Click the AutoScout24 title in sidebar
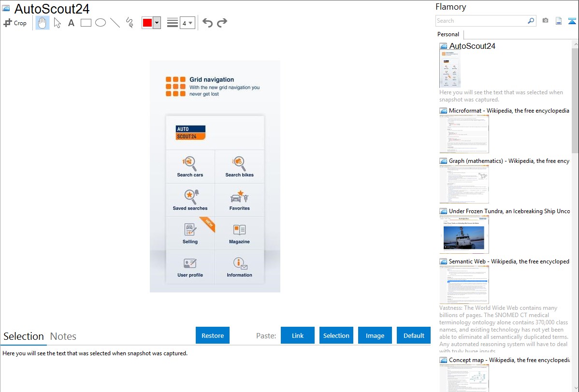Viewport: 579px width, 392px height. click(472, 46)
